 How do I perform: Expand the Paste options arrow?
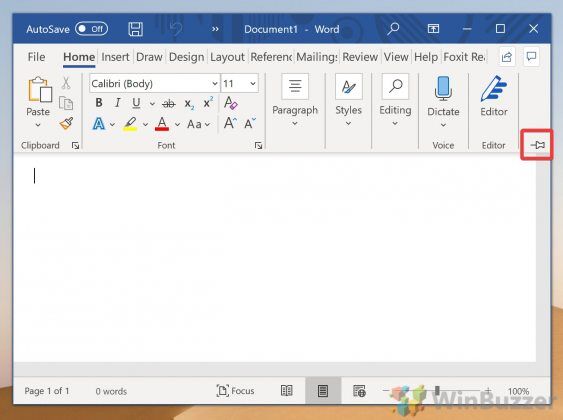pyautogui.click(x=38, y=125)
